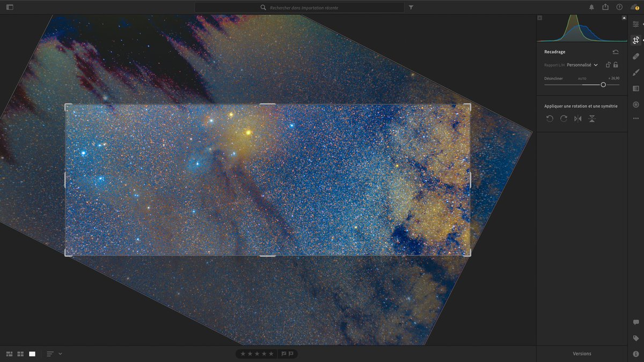
Task: Open the sort order icon
Action: click(50, 354)
